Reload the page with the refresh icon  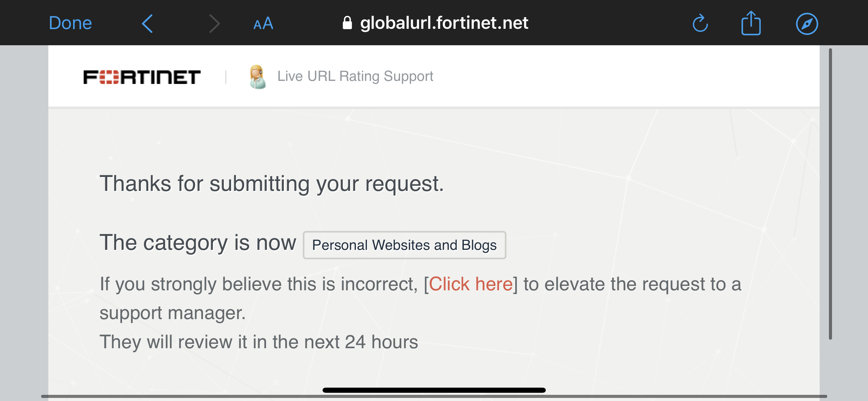click(x=700, y=23)
